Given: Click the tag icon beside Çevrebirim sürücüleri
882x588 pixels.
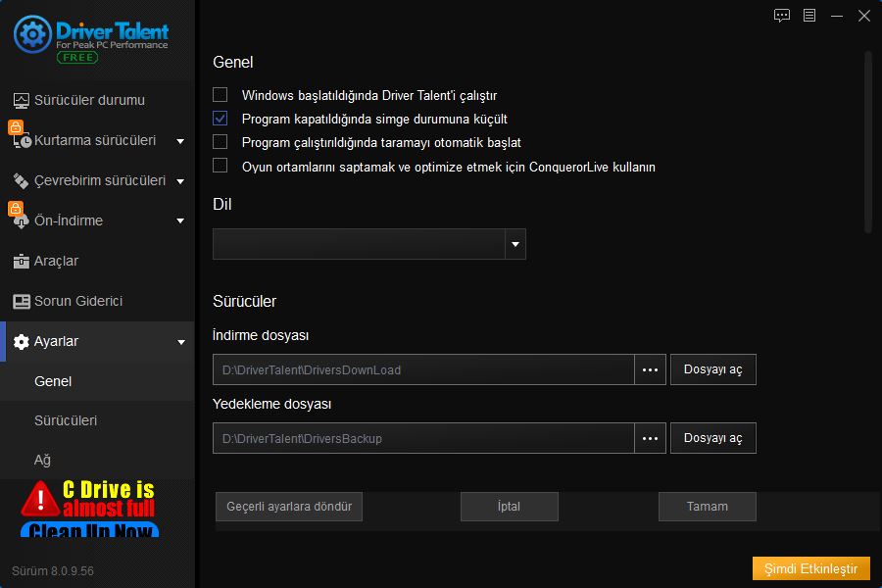Looking at the screenshot, I should pyautogui.click(x=21, y=180).
